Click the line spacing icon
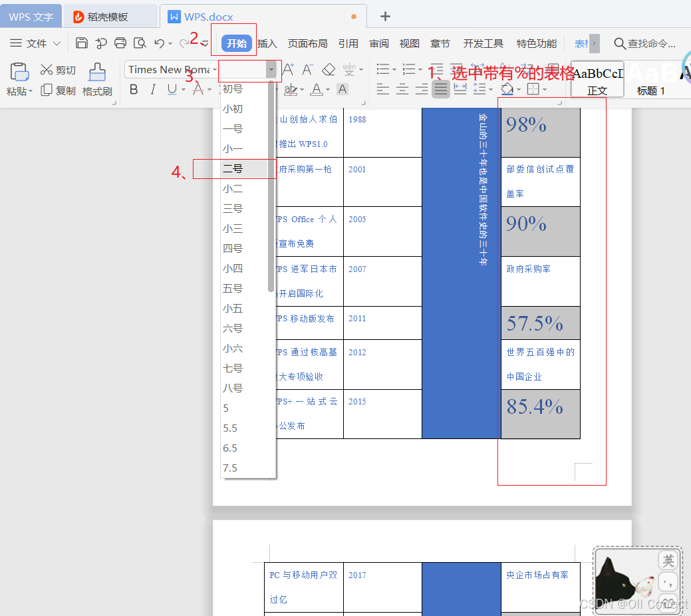691x616 pixels. (x=480, y=89)
